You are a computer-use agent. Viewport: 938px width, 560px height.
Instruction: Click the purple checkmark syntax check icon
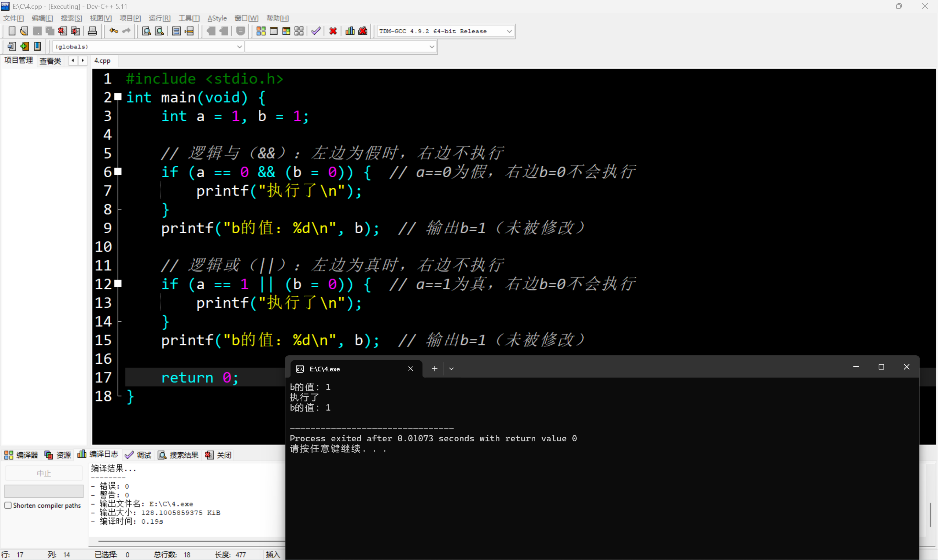316,31
